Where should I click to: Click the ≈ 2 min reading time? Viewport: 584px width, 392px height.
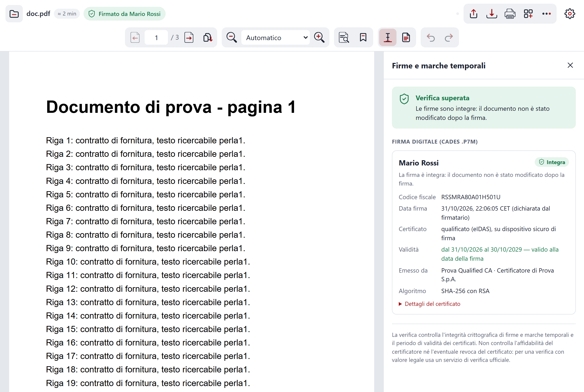(67, 14)
